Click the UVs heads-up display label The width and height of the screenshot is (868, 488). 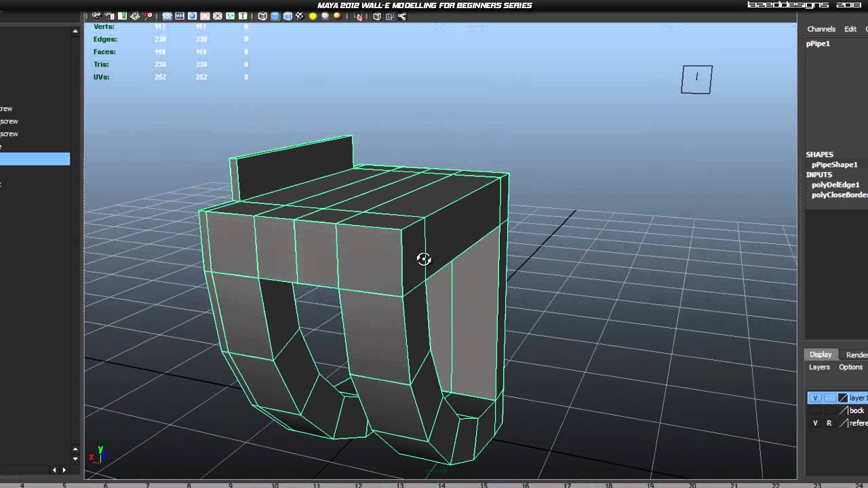pos(101,77)
